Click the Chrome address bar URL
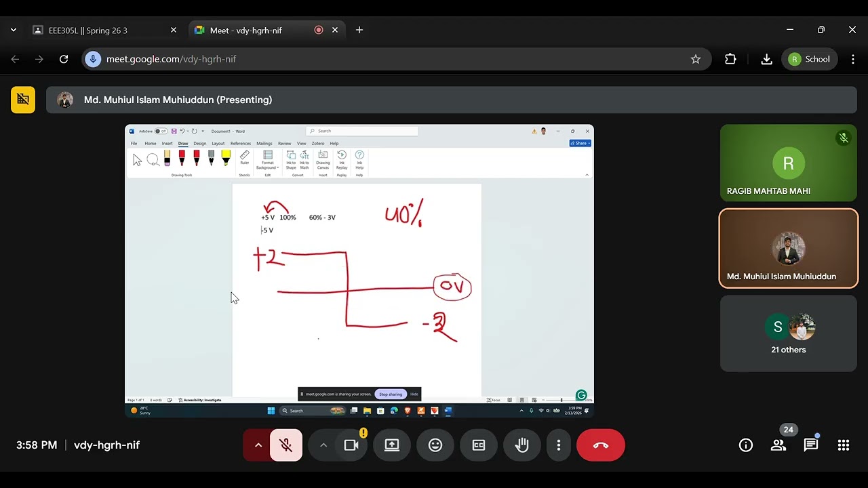Image resolution: width=868 pixels, height=488 pixels. click(171, 59)
